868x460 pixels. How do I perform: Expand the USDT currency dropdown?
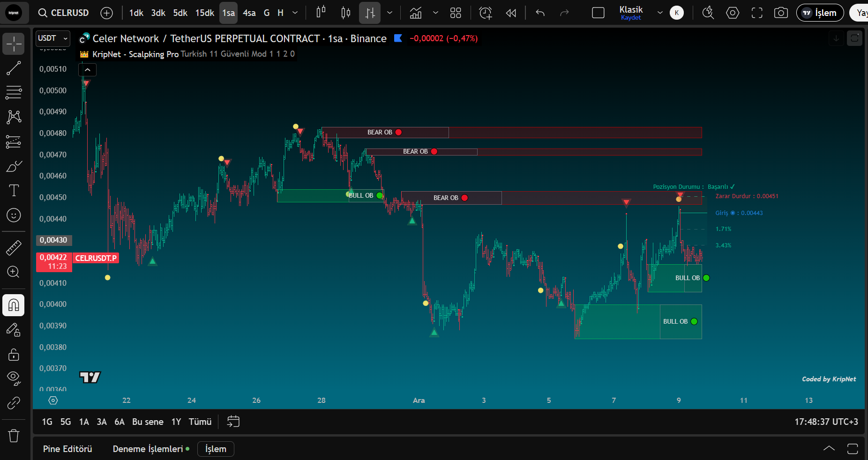pyautogui.click(x=53, y=38)
